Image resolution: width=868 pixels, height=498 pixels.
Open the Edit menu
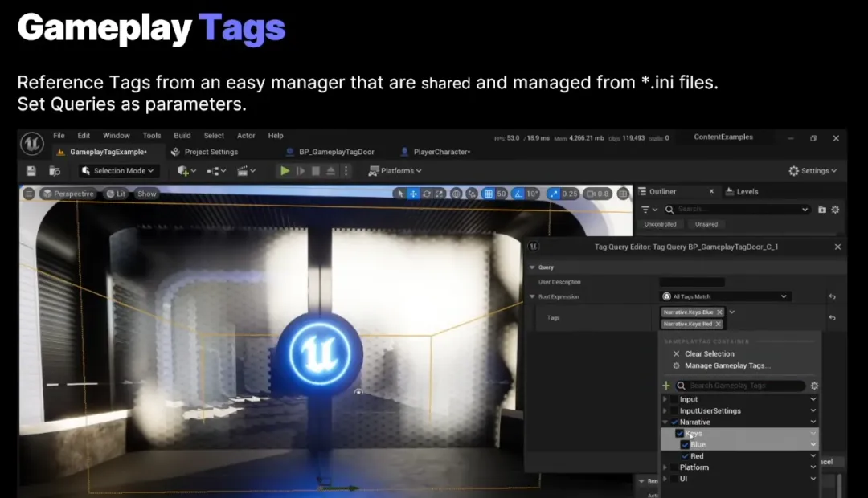(x=84, y=136)
